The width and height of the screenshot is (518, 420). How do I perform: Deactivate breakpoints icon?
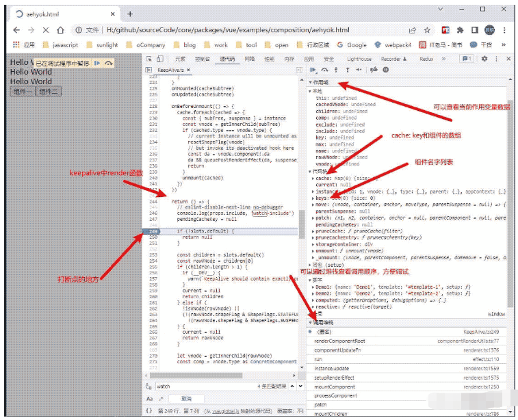click(374, 70)
